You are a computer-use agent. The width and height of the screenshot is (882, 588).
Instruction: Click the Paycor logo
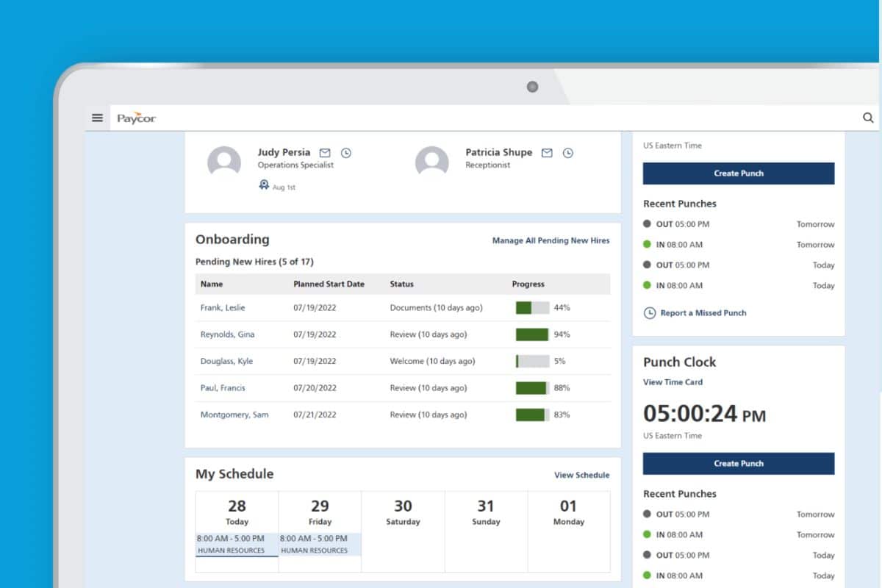[x=137, y=118]
